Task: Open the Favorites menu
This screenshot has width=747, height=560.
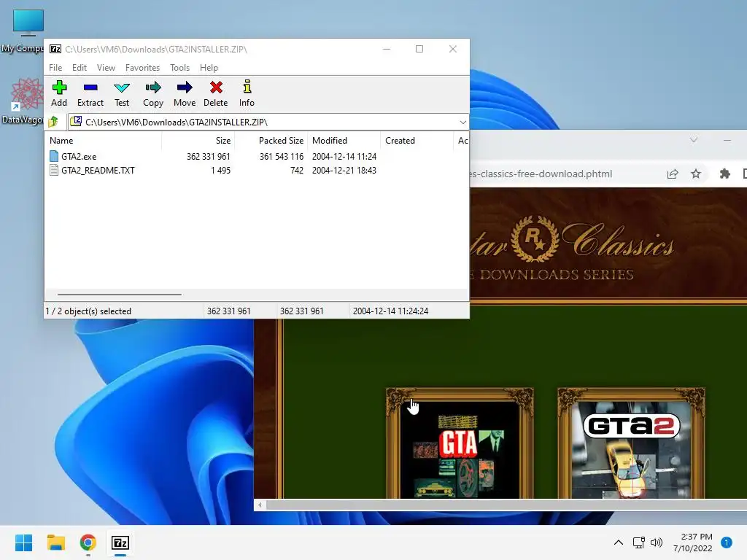Action: point(142,68)
